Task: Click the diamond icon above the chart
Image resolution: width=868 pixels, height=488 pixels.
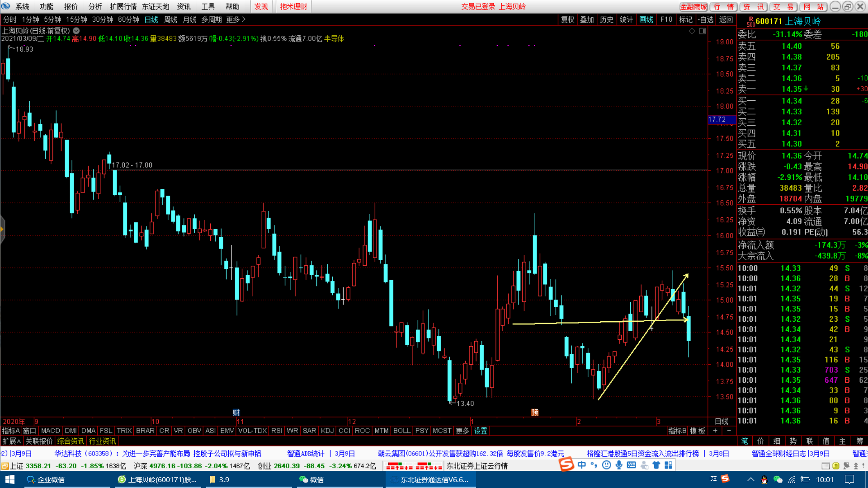Action: (692, 31)
